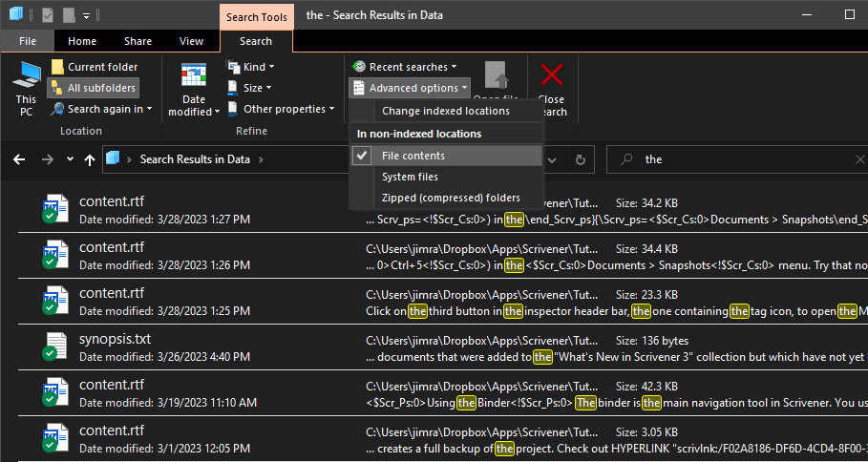This screenshot has height=462, width=868.
Task: Click the red Close search X icon
Action: [x=552, y=76]
